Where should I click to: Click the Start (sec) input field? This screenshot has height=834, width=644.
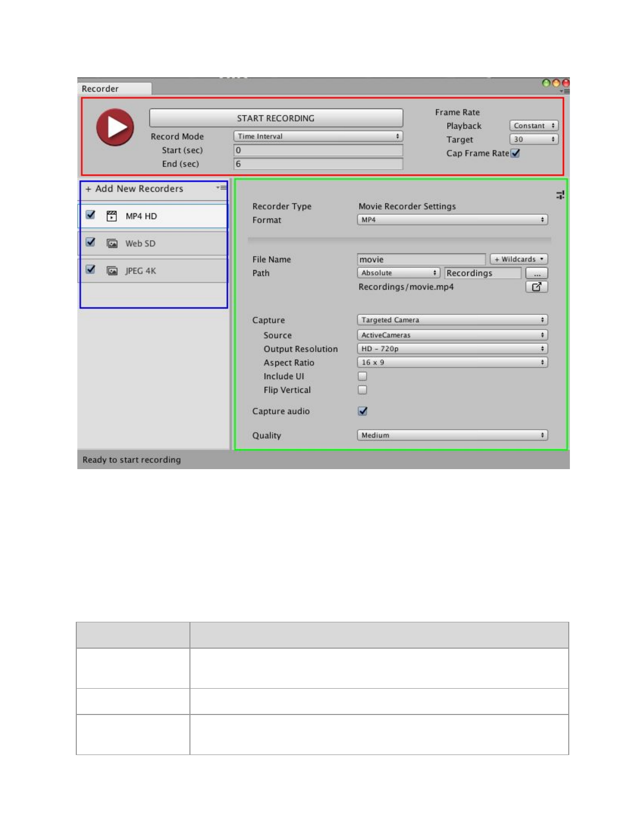(318, 150)
